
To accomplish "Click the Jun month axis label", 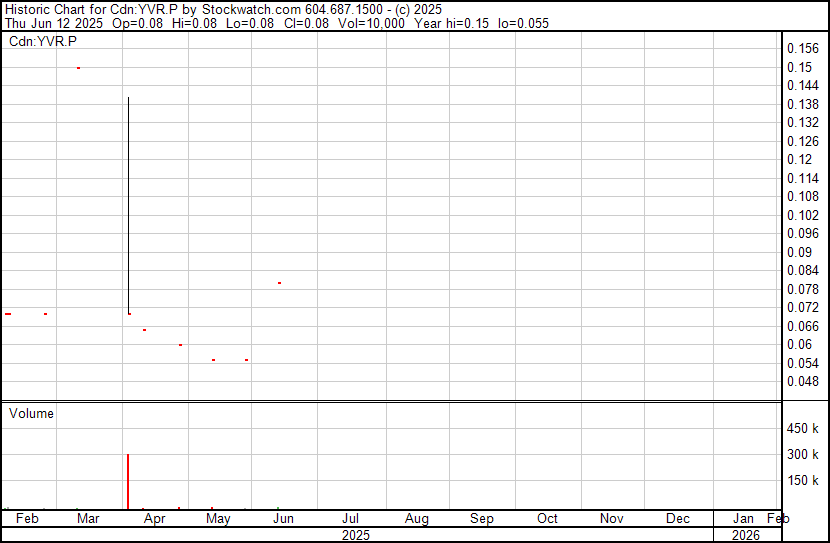I will click(x=283, y=519).
